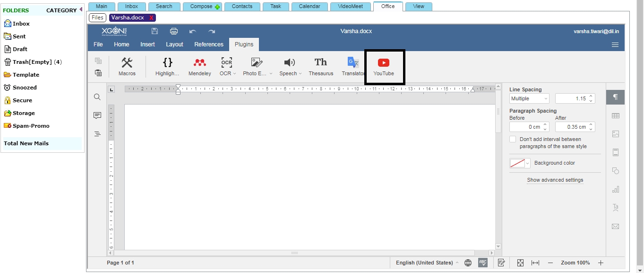The width and height of the screenshot is (644, 273).
Task: Click the Paste icon in toolbar
Action: pos(98,73)
